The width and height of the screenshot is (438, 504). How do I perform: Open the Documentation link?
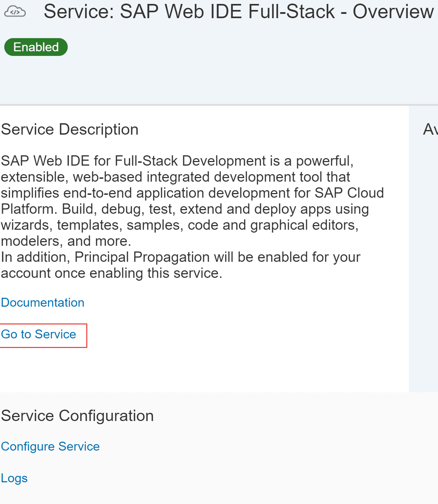[43, 302]
